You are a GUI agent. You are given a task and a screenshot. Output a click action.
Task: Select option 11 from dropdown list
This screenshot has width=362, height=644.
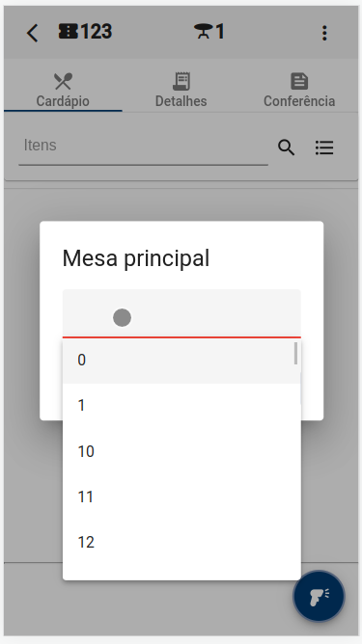click(181, 496)
